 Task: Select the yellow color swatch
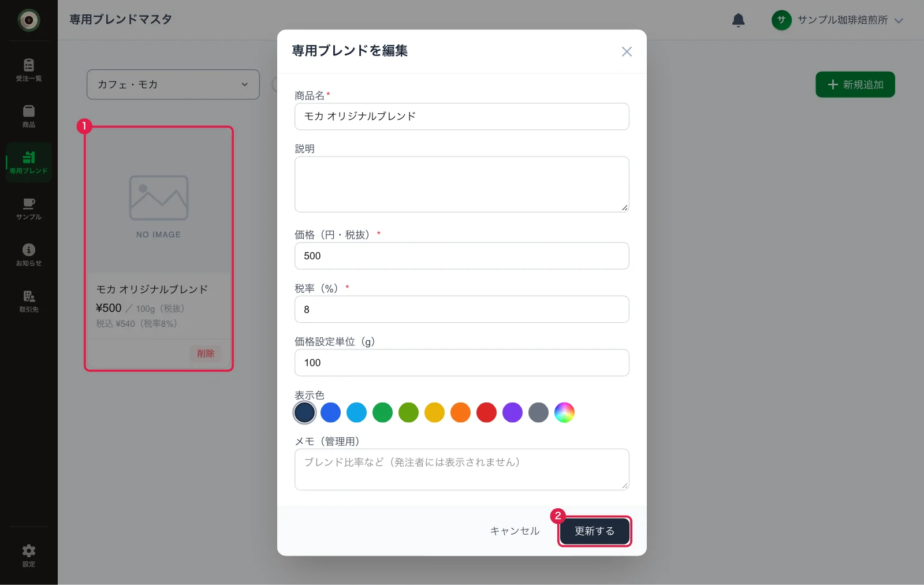click(434, 412)
